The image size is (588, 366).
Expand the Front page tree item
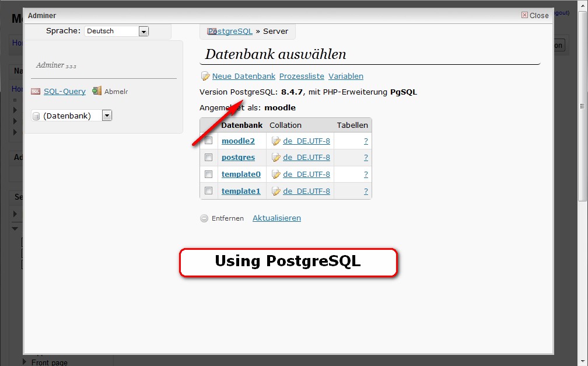pos(24,362)
